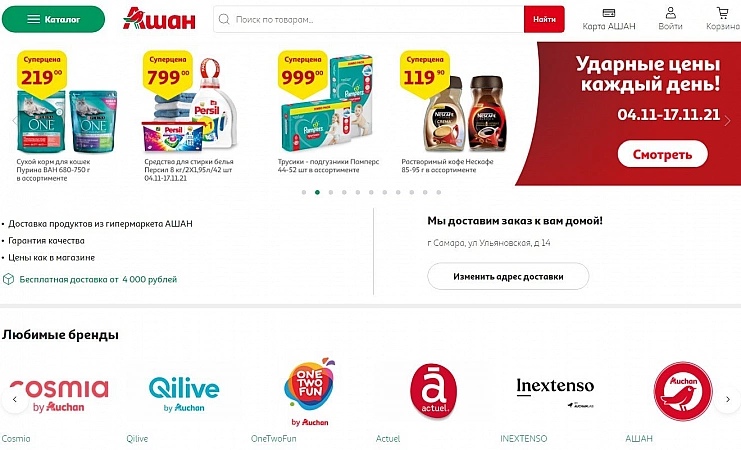Image resolution: width=741 pixels, height=450 pixels.
Task: Click Изменить адрес доставки button
Action: (x=508, y=277)
